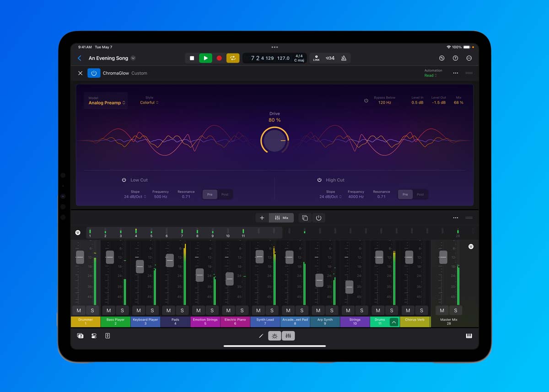
Task: Toggle the 1234 count-in button
Action: tap(330, 58)
